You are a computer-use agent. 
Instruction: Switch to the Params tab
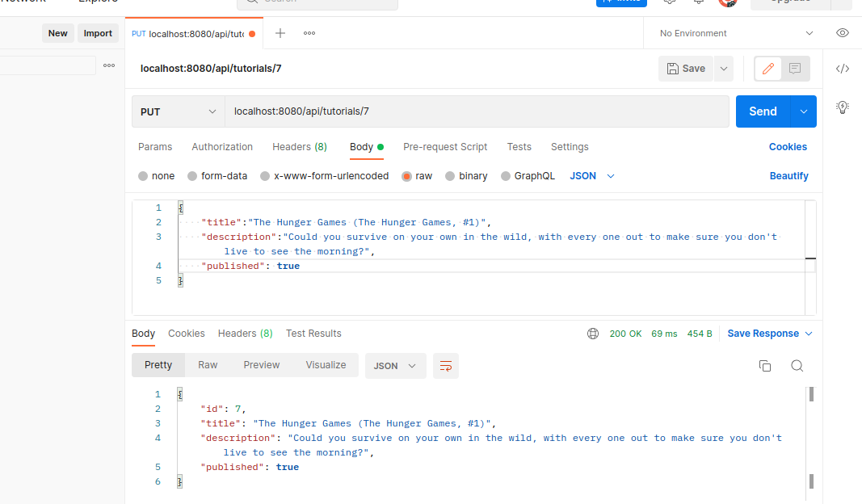(x=155, y=147)
